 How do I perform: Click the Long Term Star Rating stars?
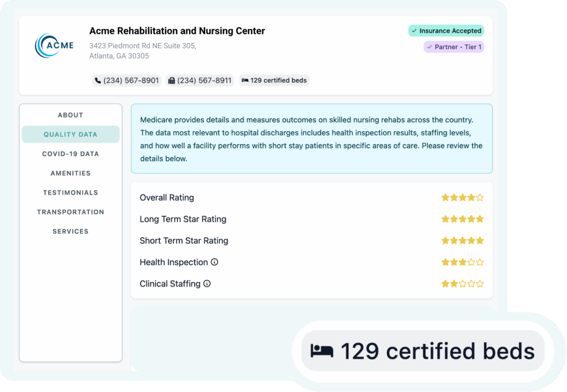[462, 219]
